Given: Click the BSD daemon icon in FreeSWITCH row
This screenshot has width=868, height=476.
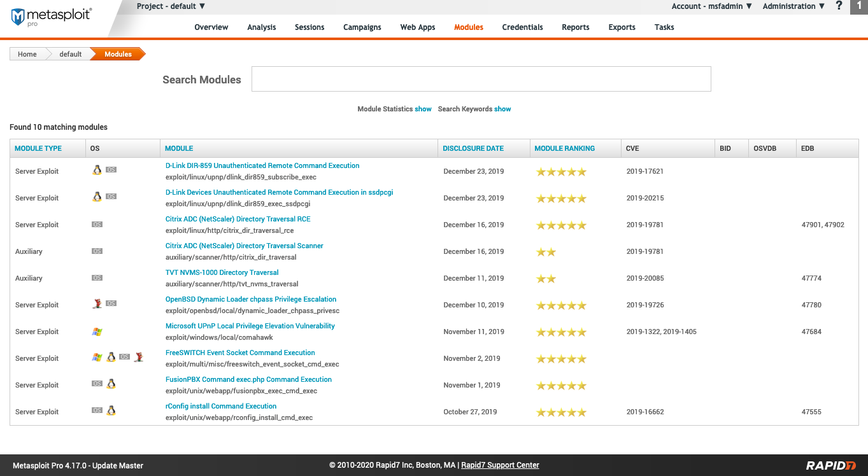Looking at the screenshot, I should (138, 357).
